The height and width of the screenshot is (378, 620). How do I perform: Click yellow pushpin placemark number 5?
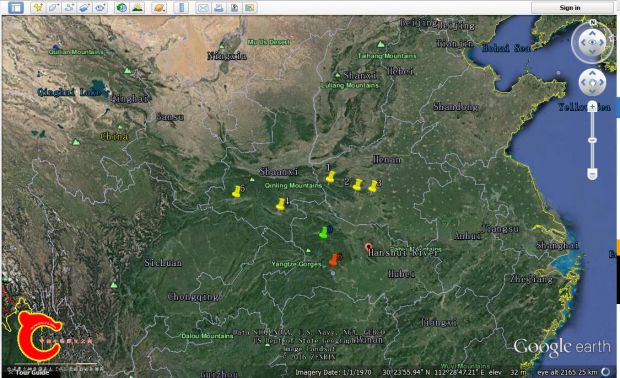[236, 191]
